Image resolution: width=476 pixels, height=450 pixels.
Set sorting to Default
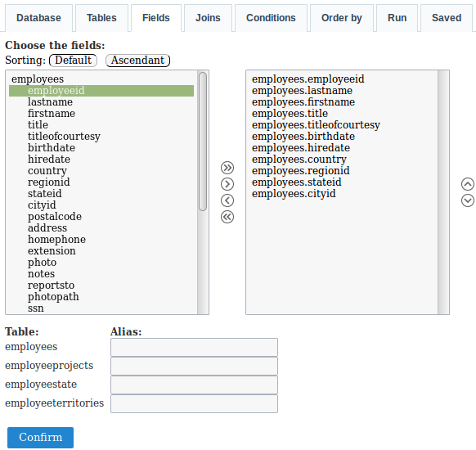(x=73, y=60)
